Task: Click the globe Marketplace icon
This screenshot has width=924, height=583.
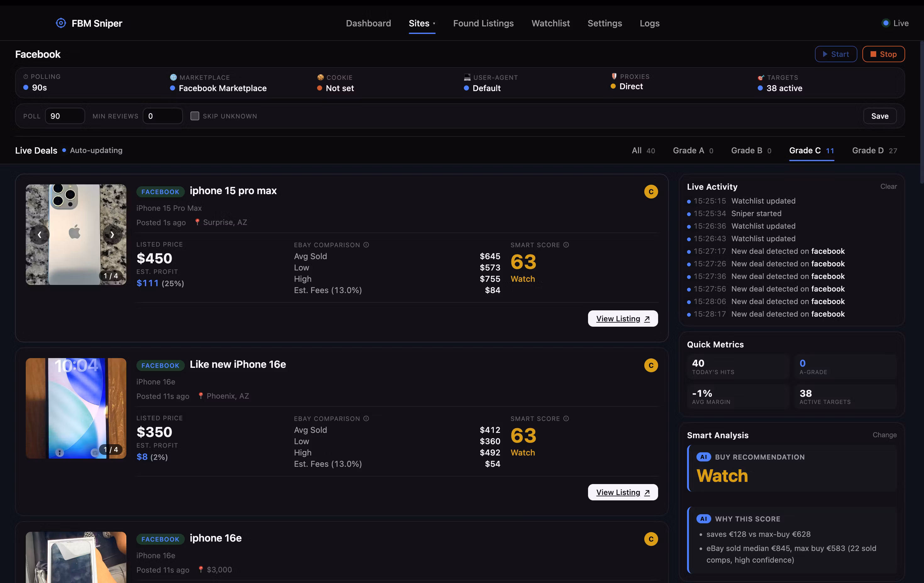Action: 173,78
